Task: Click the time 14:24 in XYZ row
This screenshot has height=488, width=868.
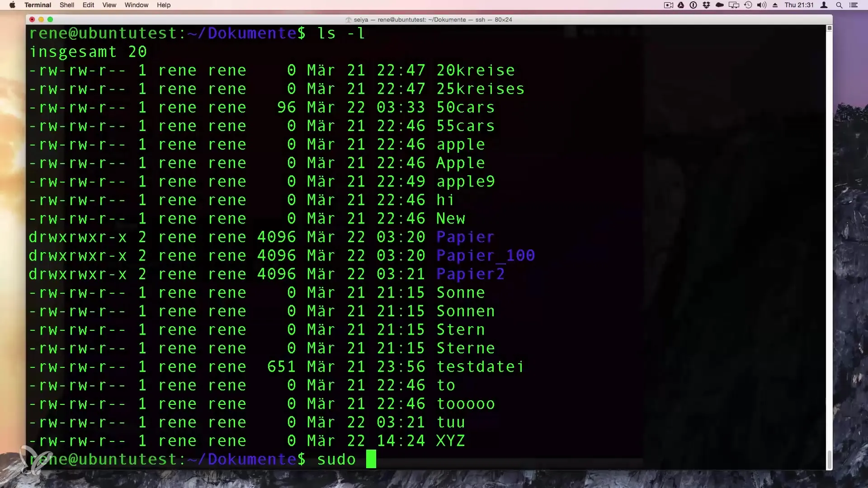Action: tap(401, 441)
